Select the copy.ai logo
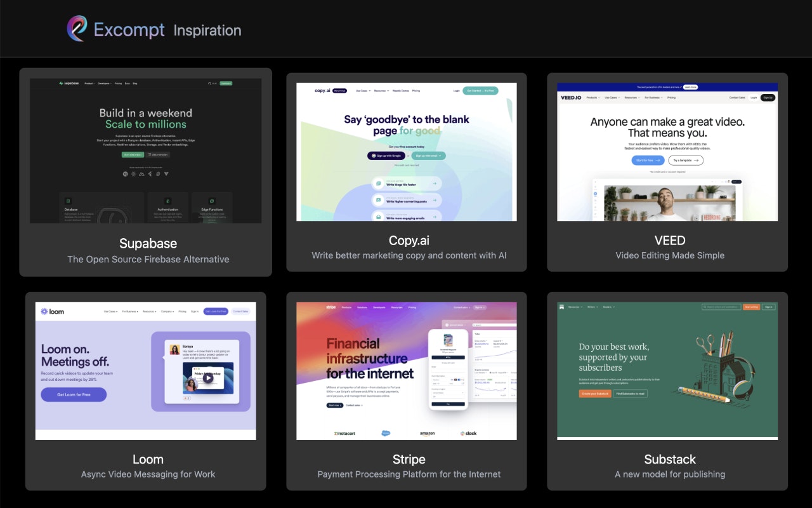The image size is (812, 508). coord(323,91)
